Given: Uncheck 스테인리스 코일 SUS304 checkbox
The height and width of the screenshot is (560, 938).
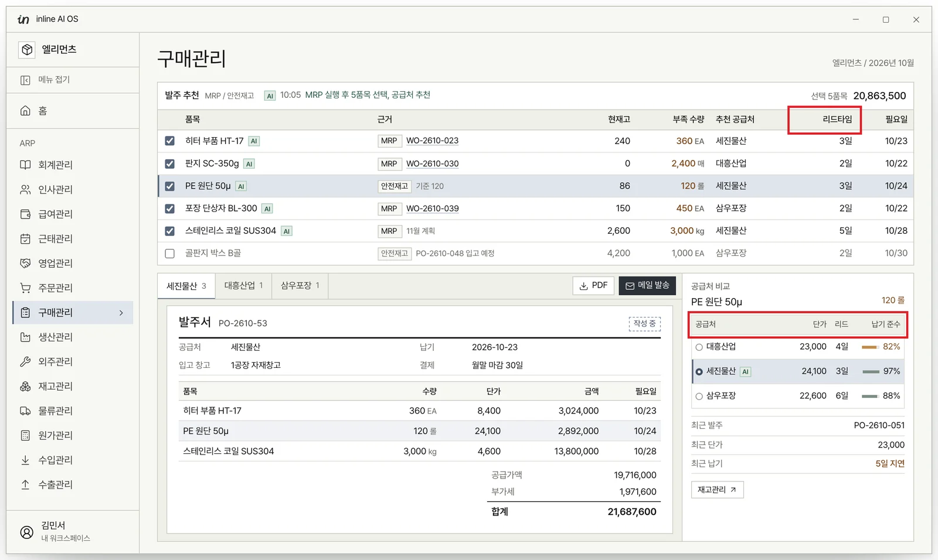Looking at the screenshot, I should (x=170, y=231).
